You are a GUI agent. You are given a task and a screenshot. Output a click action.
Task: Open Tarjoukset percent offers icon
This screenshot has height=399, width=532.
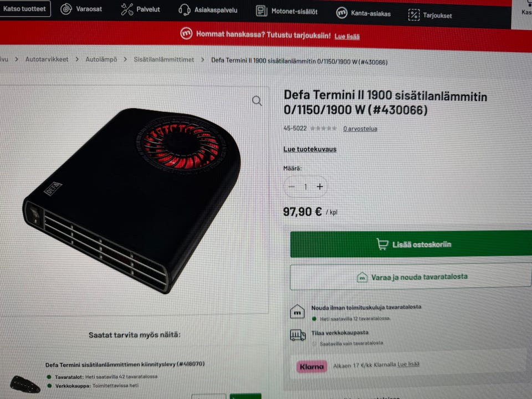pyautogui.click(x=413, y=15)
